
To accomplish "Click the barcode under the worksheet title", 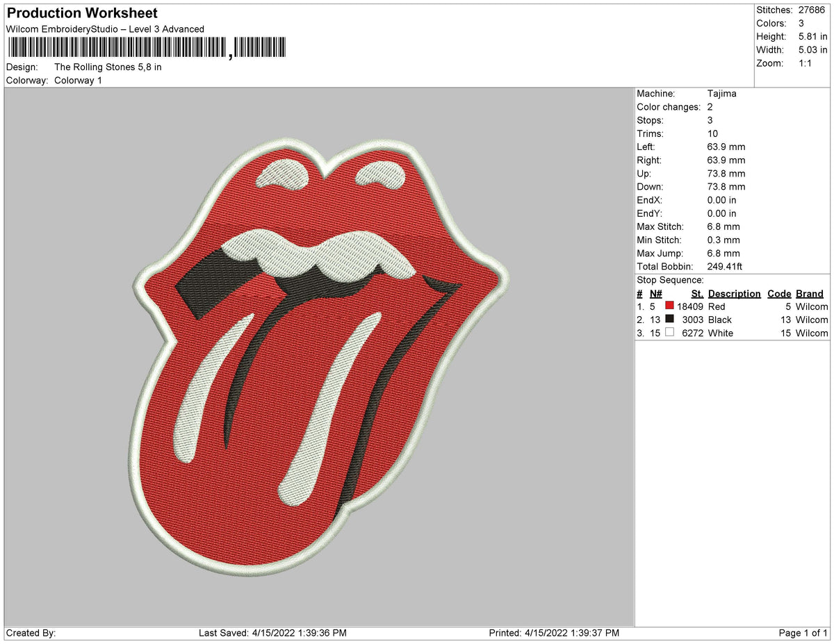I will (x=146, y=47).
